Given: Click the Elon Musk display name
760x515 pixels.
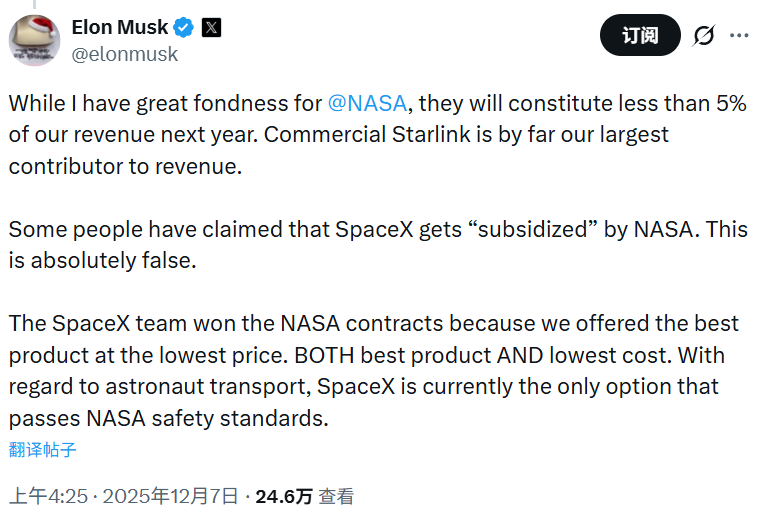Looking at the screenshot, I should [118, 27].
